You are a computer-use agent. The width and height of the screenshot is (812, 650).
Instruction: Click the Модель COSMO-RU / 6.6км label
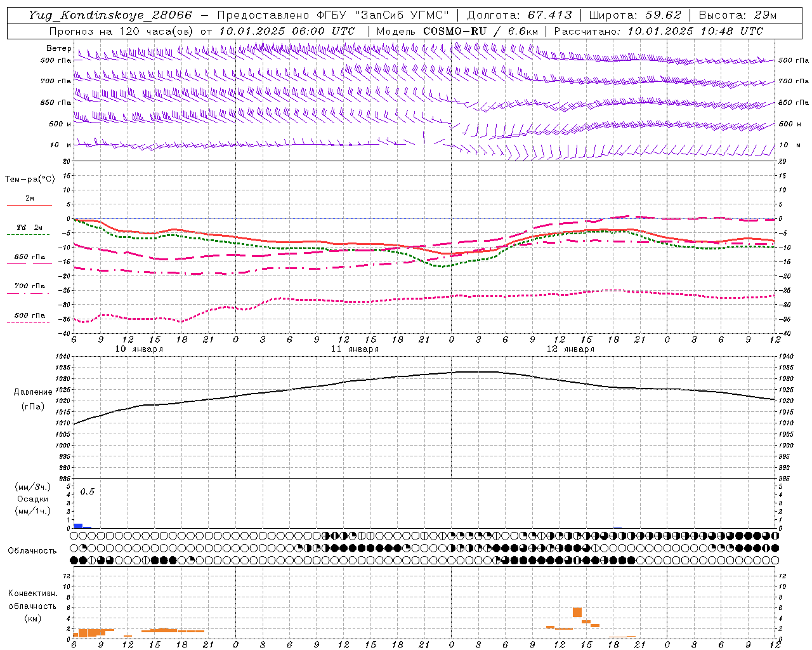(457, 31)
